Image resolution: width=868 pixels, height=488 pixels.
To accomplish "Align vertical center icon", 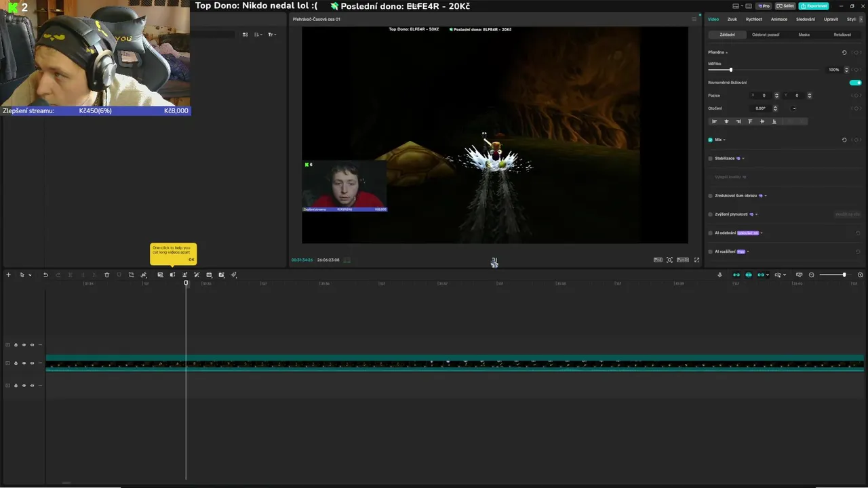I will (x=762, y=121).
